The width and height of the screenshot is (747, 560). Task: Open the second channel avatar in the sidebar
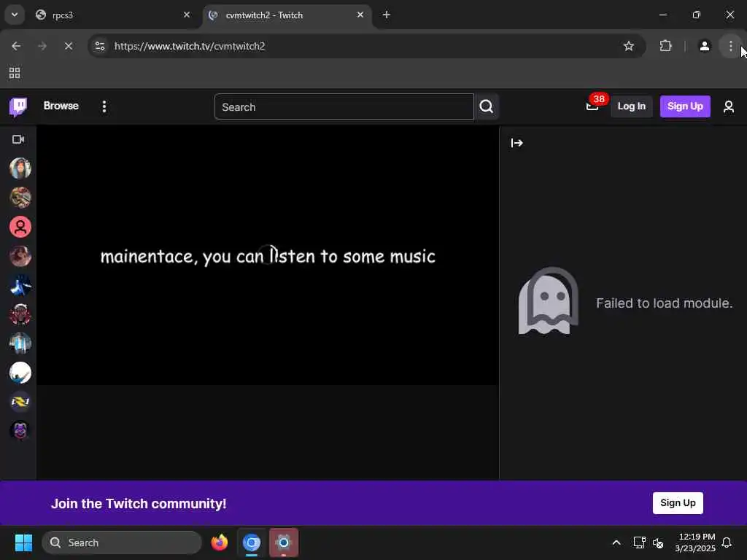tap(20, 198)
